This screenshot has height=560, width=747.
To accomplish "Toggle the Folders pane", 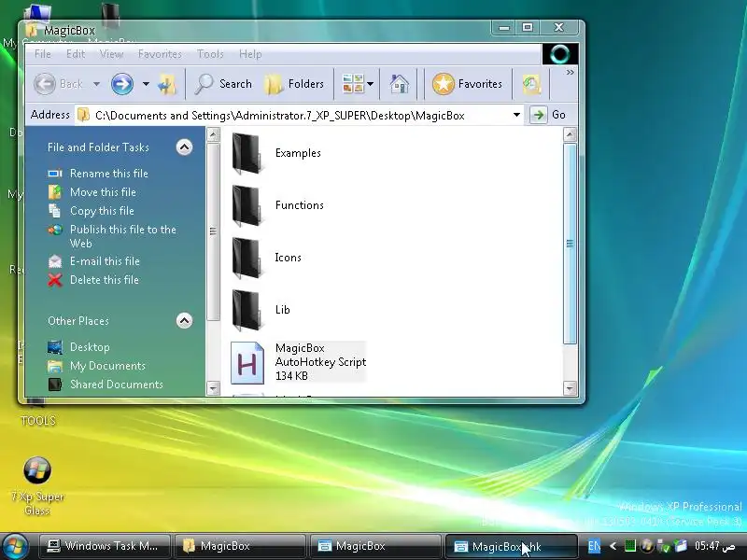I will (x=295, y=84).
